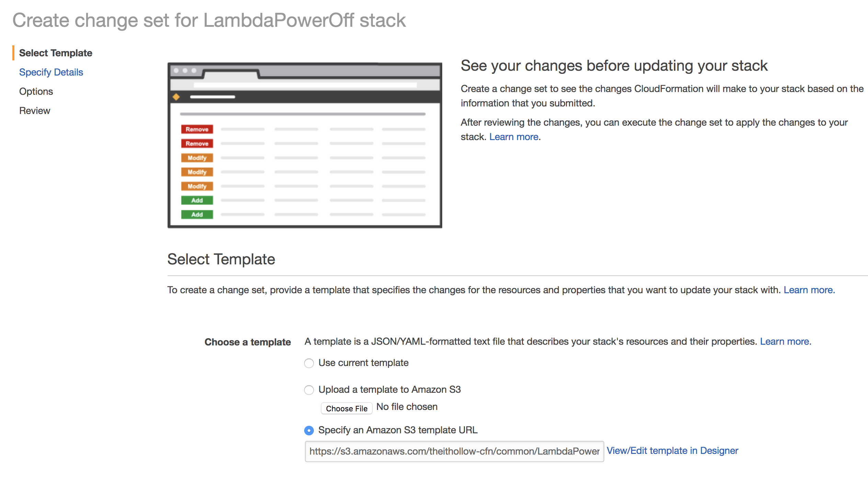Open View/Edit template in Designer link
The image size is (868, 480).
[x=672, y=450]
